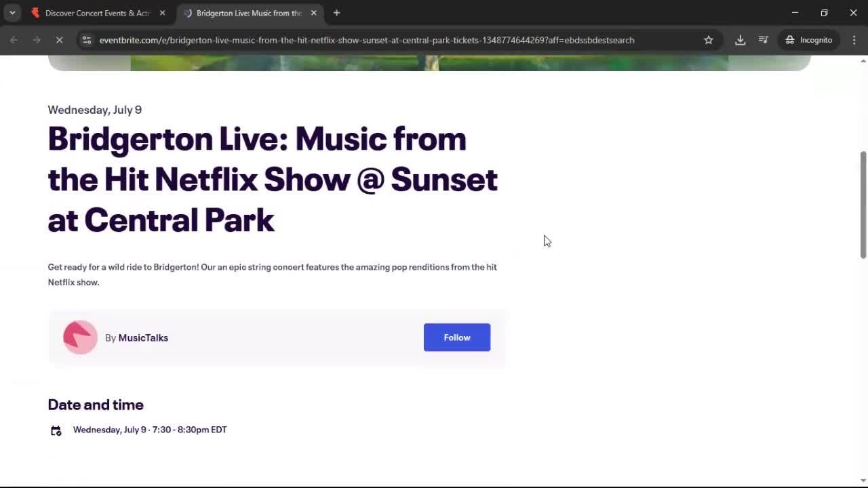
Task: Click the MusicTalks organizer avatar
Action: (x=80, y=338)
